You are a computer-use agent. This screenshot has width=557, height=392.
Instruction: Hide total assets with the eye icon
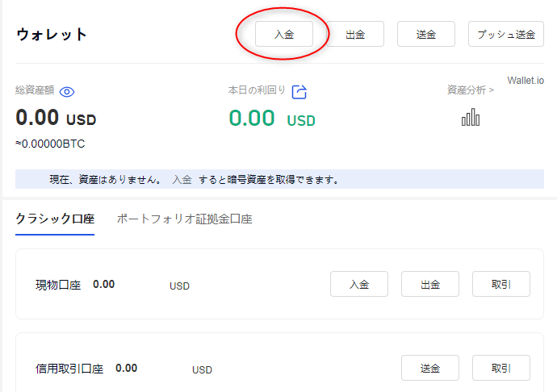tap(68, 91)
